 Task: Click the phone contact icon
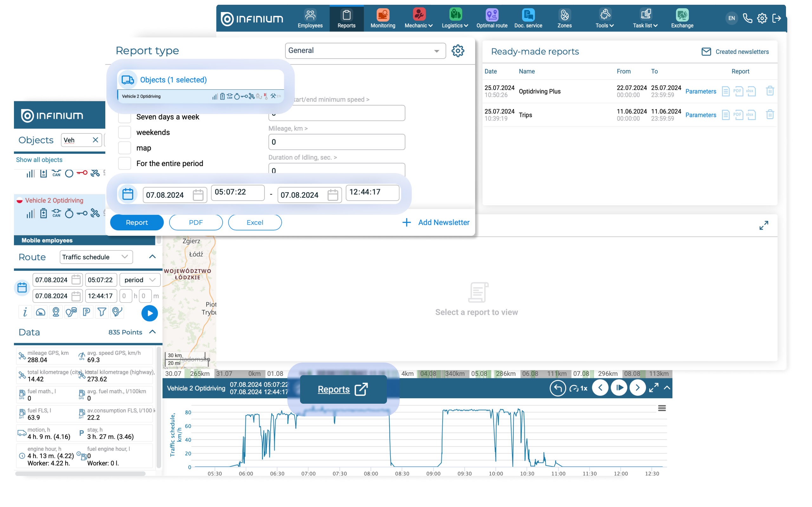(747, 18)
